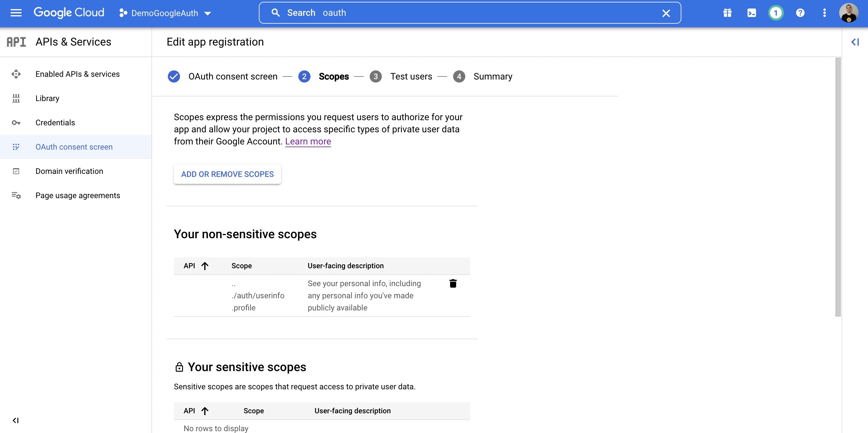Clear the search query with the X
868x433 pixels.
(666, 13)
